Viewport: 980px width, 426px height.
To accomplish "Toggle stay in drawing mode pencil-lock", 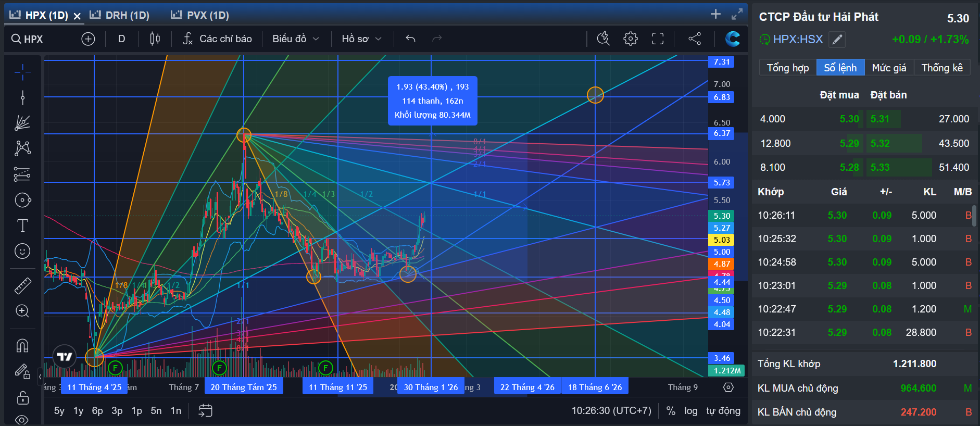I will 22,371.
